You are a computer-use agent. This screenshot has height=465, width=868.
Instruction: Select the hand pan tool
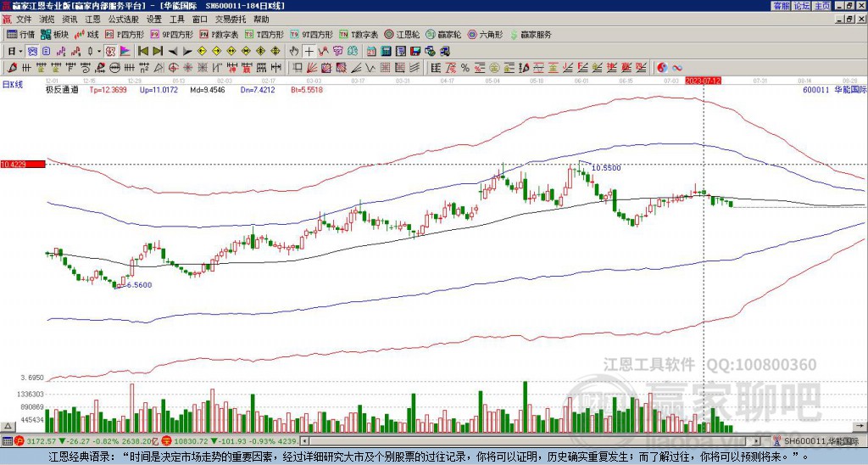(294, 52)
